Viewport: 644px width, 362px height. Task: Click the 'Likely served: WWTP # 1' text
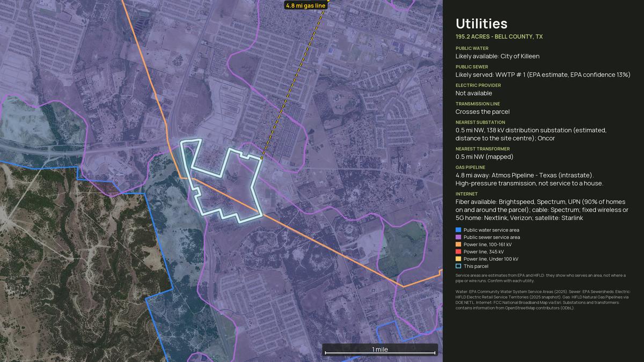point(543,75)
